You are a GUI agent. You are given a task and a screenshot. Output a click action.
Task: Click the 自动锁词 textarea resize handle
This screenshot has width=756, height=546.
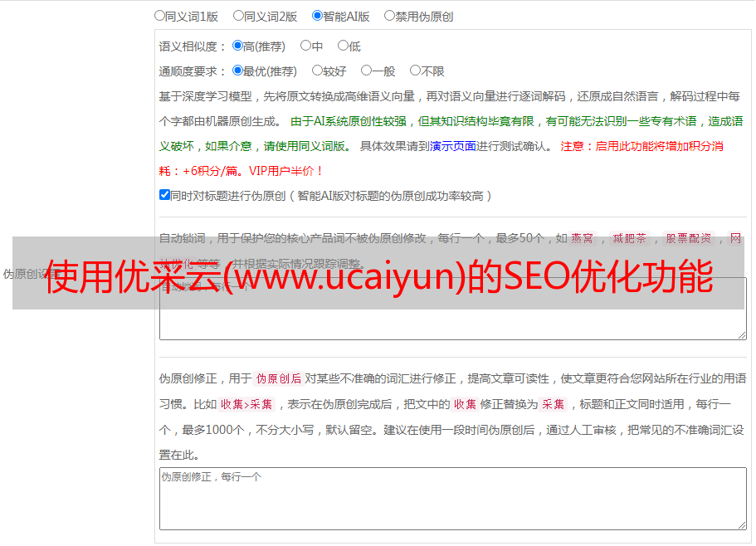[742, 335]
